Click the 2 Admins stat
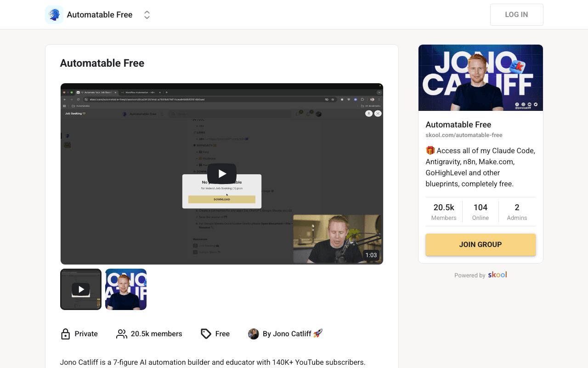The width and height of the screenshot is (588, 368). point(517,212)
